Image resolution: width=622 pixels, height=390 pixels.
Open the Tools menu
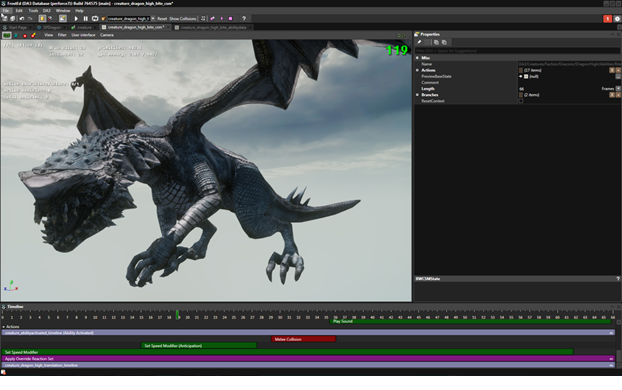(33, 11)
